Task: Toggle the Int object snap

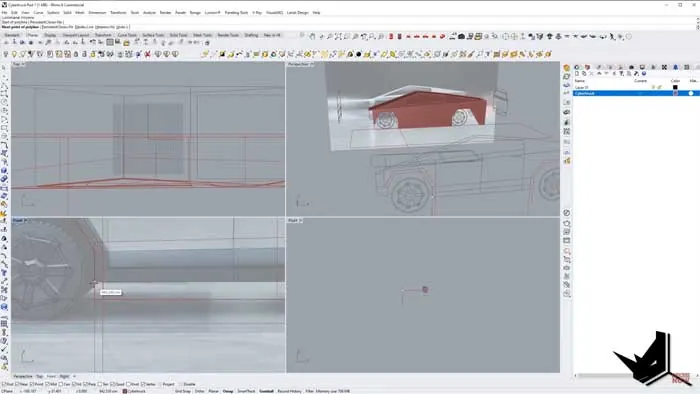Action: click(x=78, y=384)
